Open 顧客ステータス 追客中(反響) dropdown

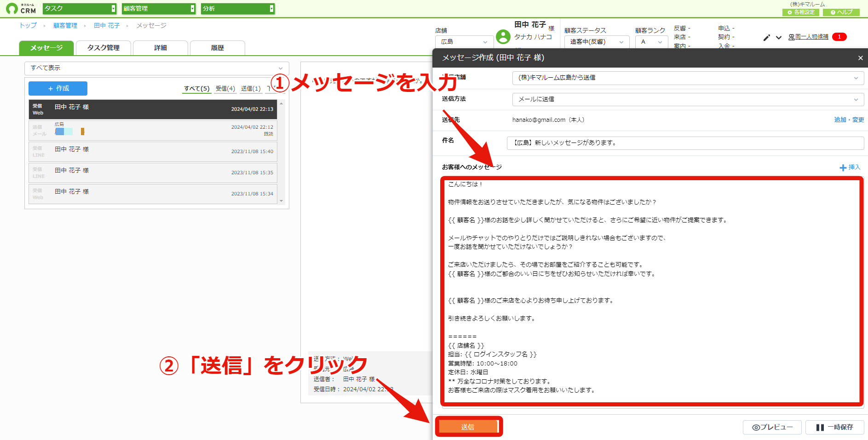pyautogui.click(x=597, y=42)
